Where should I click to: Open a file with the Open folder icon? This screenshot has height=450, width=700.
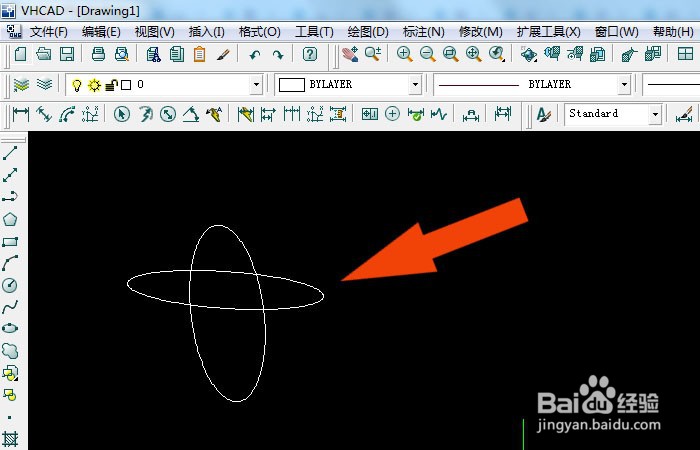pyautogui.click(x=44, y=54)
